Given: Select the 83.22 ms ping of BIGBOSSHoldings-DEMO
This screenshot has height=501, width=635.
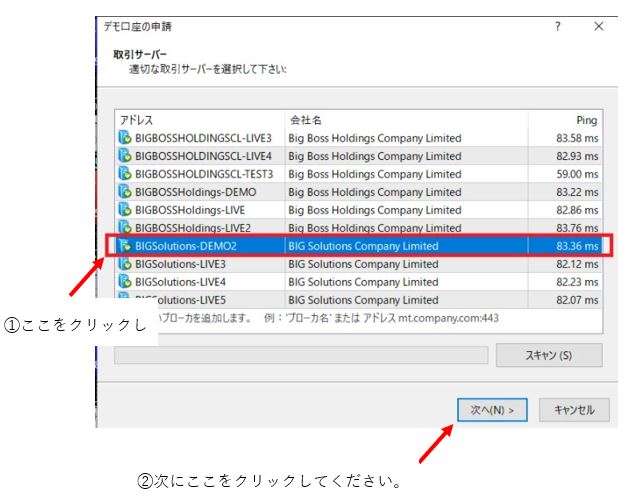Looking at the screenshot, I should pos(577,192).
